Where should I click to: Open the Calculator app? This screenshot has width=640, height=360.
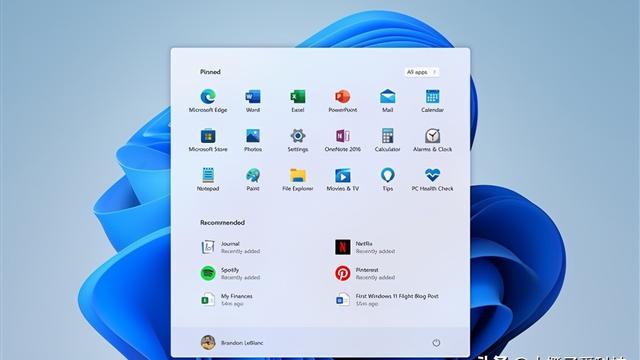click(x=387, y=140)
